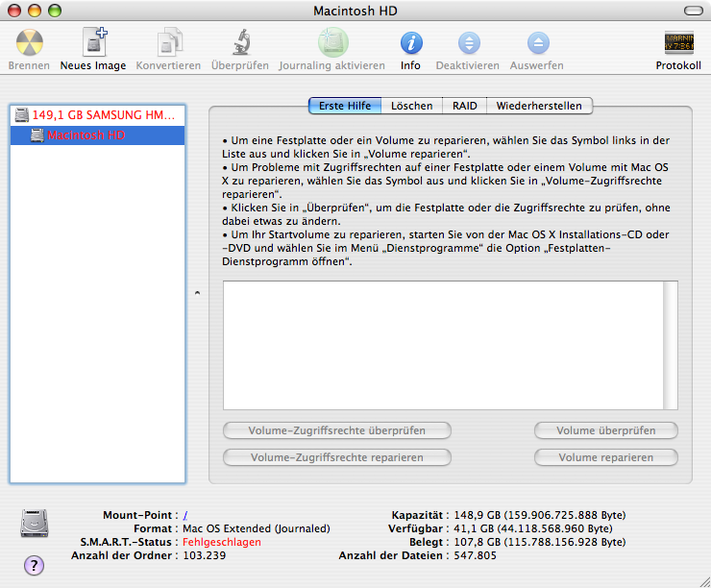Click the file count 547.805
Screen dimensions: 711x588
click(x=476, y=555)
